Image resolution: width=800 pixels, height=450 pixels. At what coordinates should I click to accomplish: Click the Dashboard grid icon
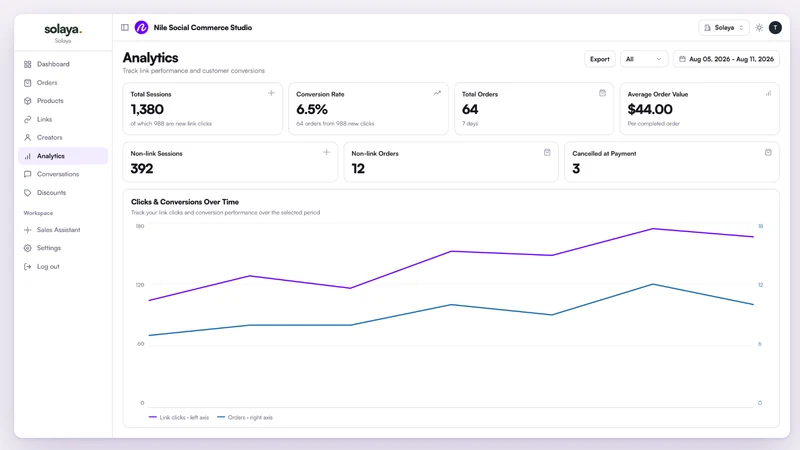[28, 64]
